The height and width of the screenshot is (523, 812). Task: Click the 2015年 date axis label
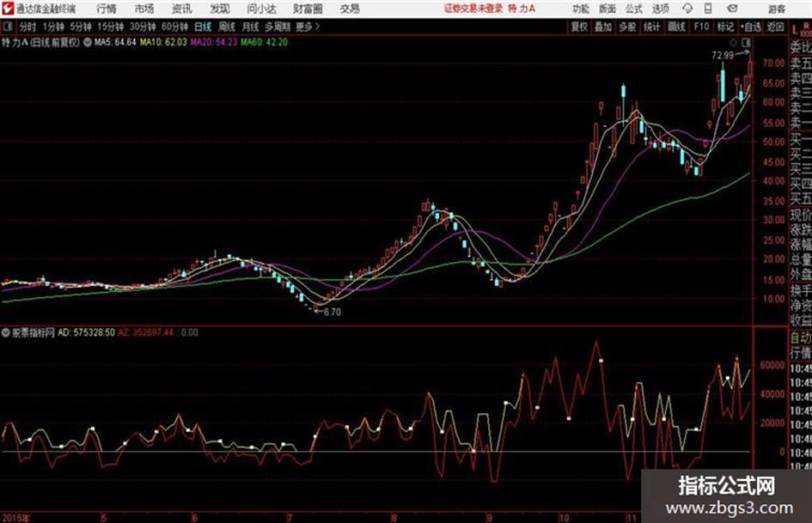16,517
